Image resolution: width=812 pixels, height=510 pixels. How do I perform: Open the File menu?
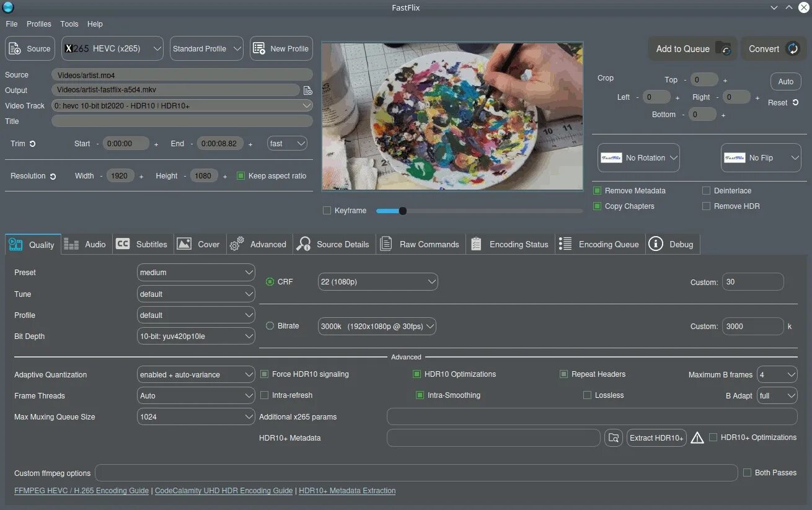coord(12,24)
